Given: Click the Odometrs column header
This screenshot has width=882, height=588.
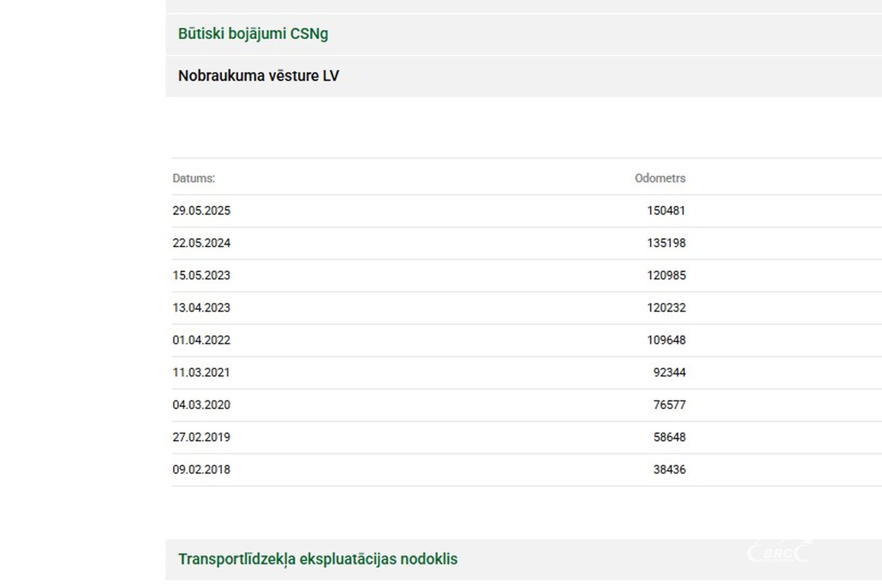Looking at the screenshot, I should pyautogui.click(x=660, y=178).
